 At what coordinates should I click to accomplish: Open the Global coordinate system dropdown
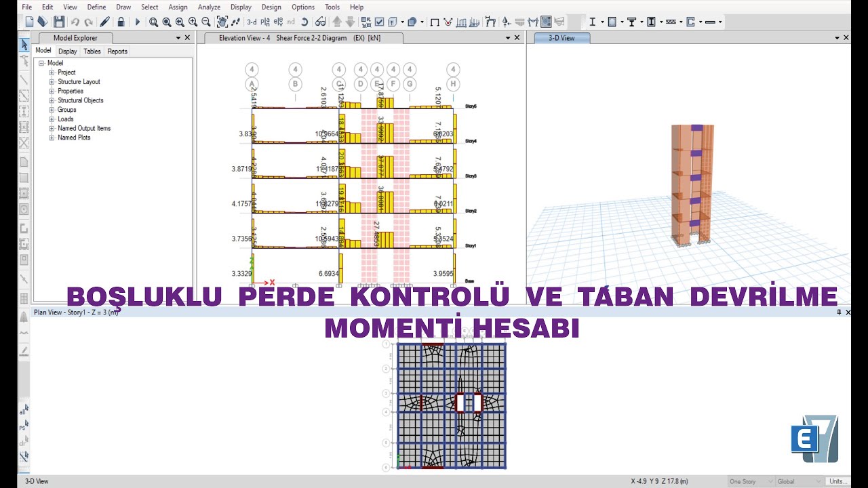click(800, 481)
